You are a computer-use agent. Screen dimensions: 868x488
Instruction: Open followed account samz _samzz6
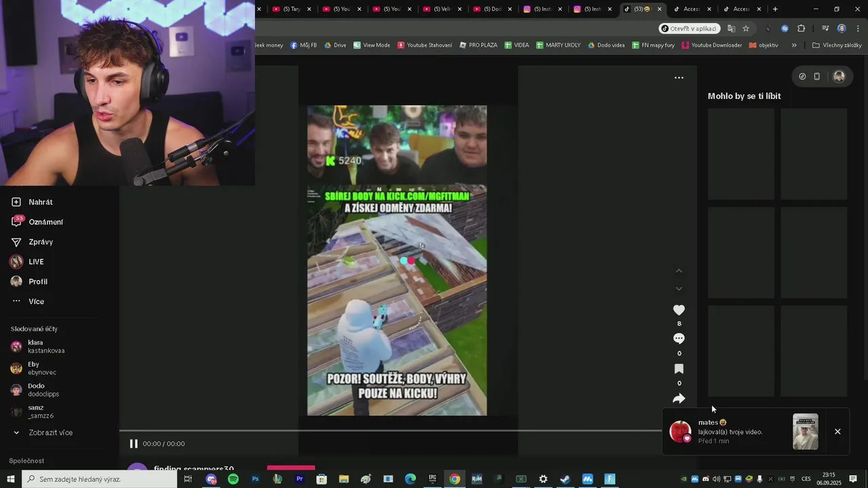33,411
